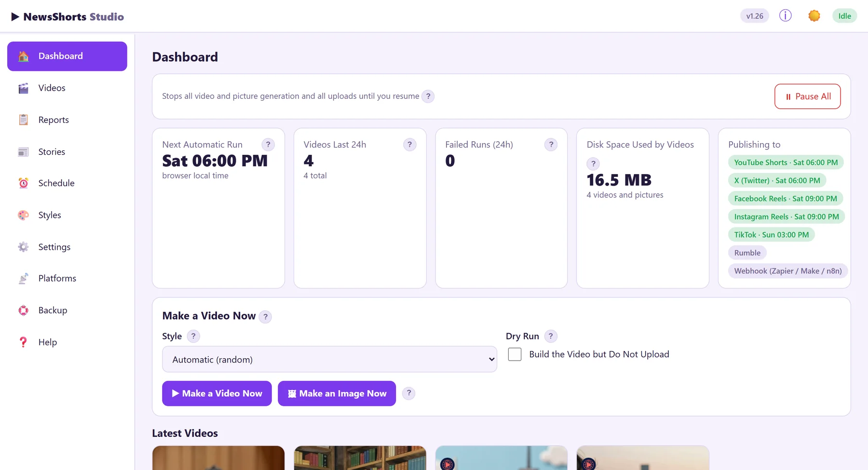Viewport: 868px width, 470px height.
Task: Click the Stories newspaper icon
Action: pyautogui.click(x=23, y=152)
